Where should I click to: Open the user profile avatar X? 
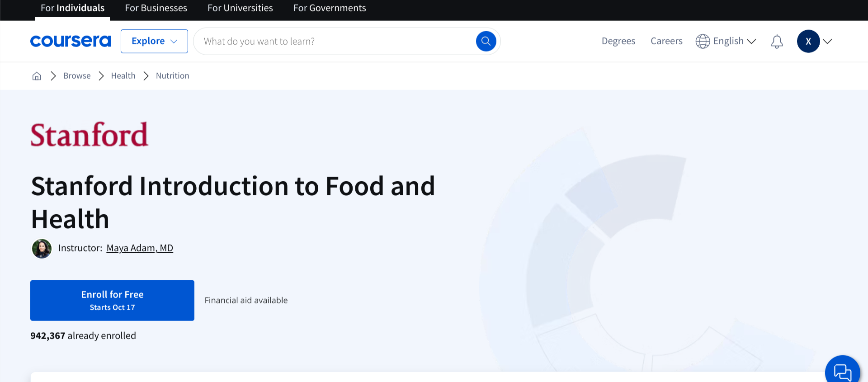pyautogui.click(x=808, y=41)
